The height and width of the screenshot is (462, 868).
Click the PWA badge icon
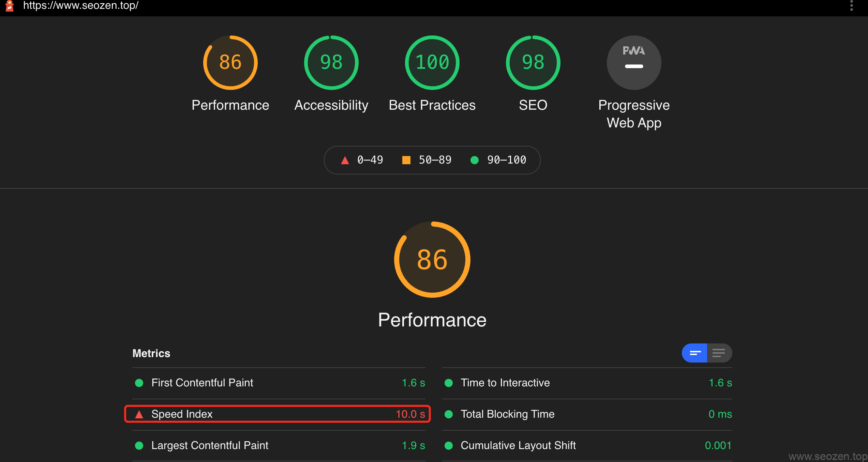(x=634, y=63)
